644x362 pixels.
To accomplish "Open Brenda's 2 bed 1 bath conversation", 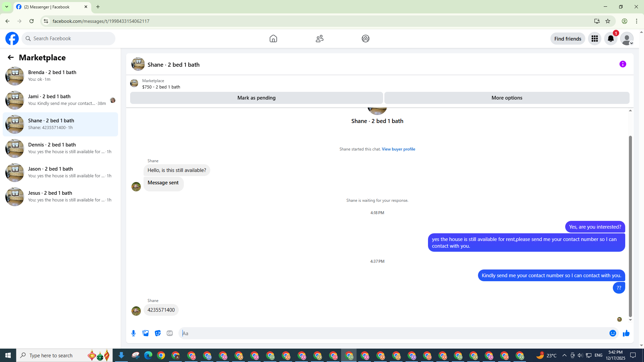I will click(x=60, y=76).
